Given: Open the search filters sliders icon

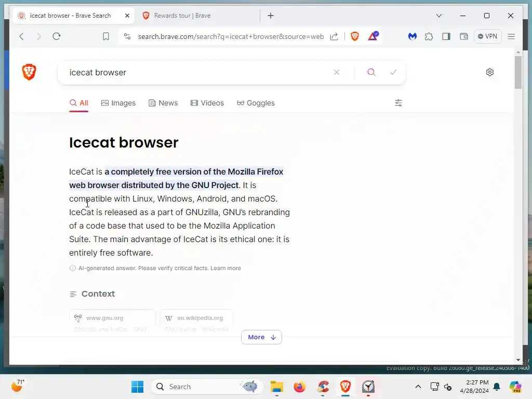Looking at the screenshot, I should 398,103.
